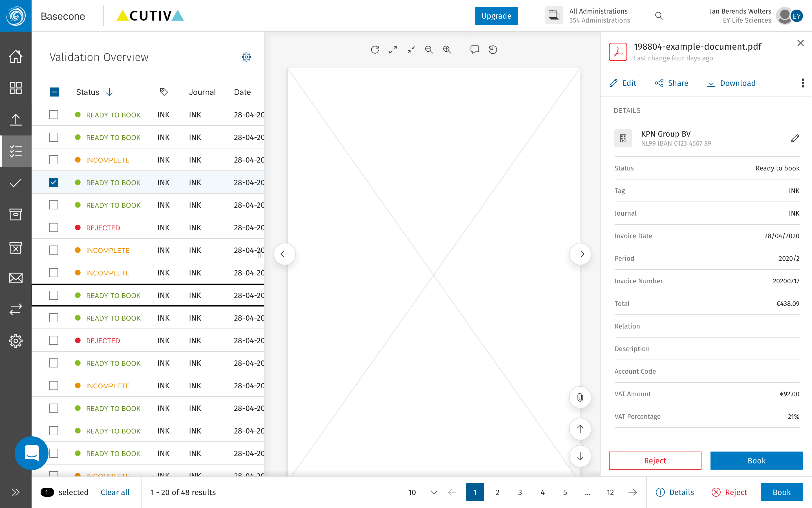The image size is (812, 508).
Task: Open more options three-dot menu
Action: [x=803, y=83]
